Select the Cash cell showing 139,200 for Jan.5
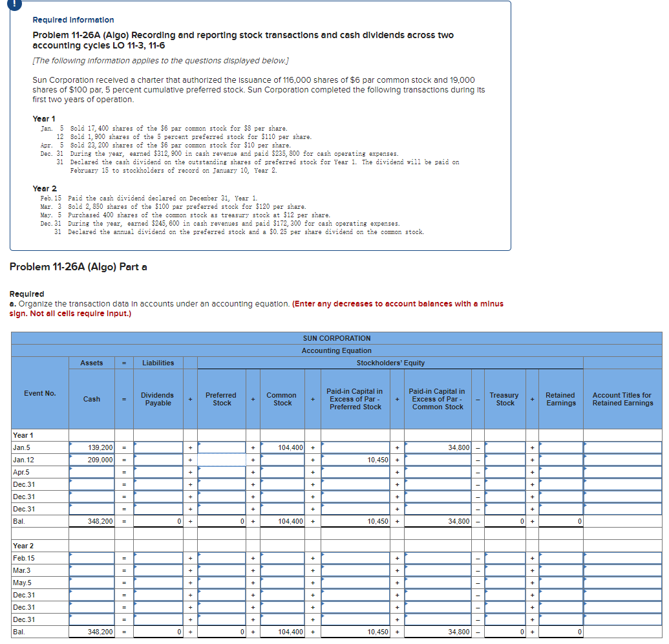Viewport: 669px width, 644px height. [x=90, y=447]
